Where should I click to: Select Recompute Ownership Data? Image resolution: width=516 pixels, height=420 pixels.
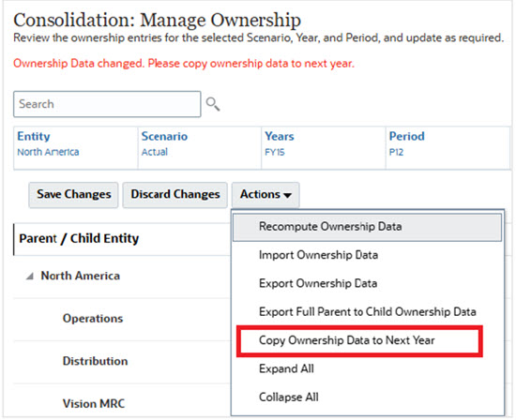pyautogui.click(x=367, y=227)
